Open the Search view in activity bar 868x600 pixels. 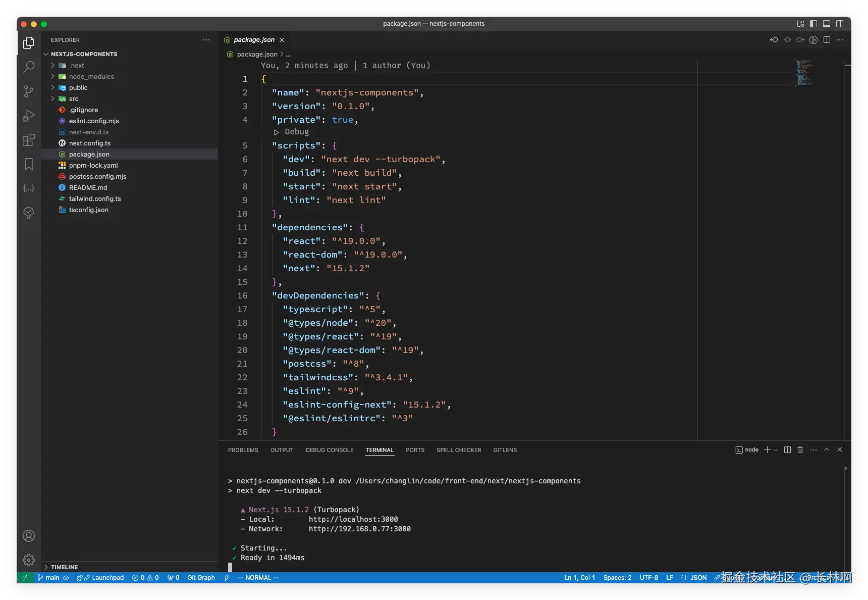(29, 67)
